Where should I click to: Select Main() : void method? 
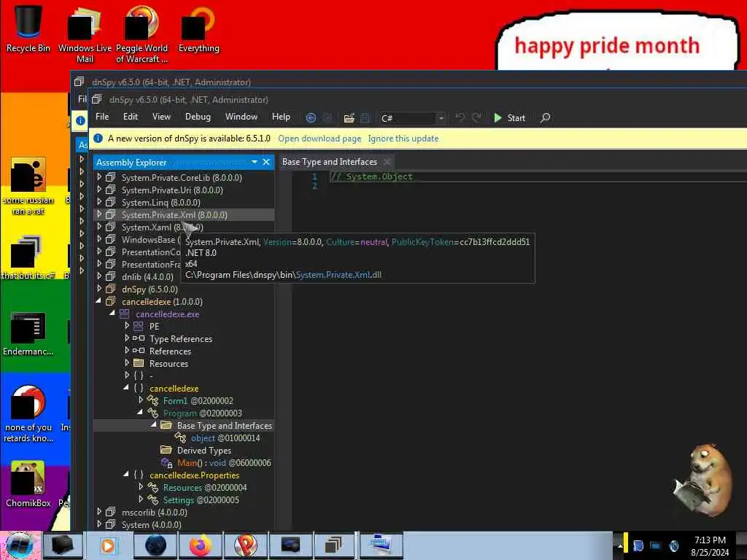click(x=224, y=463)
